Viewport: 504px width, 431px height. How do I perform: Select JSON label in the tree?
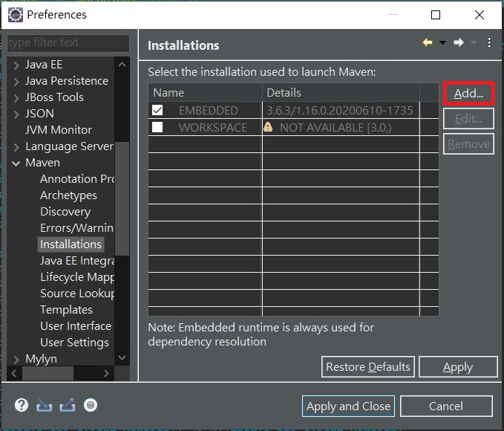pyautogui.click(x=39, y=114)
